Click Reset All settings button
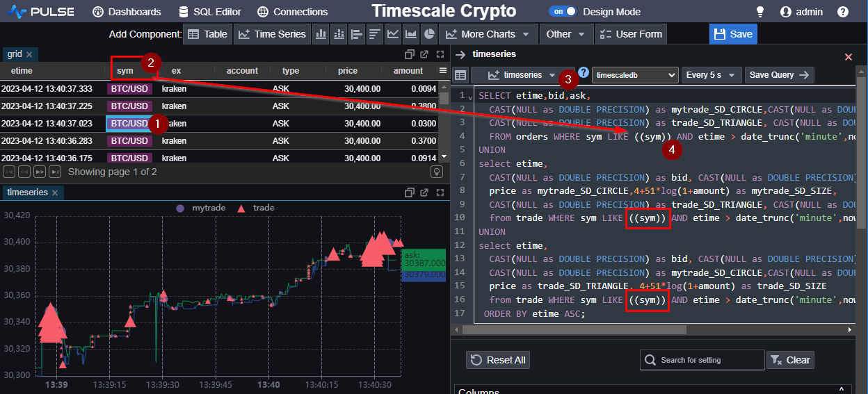The image size is (868, 394). pos(498,360)
